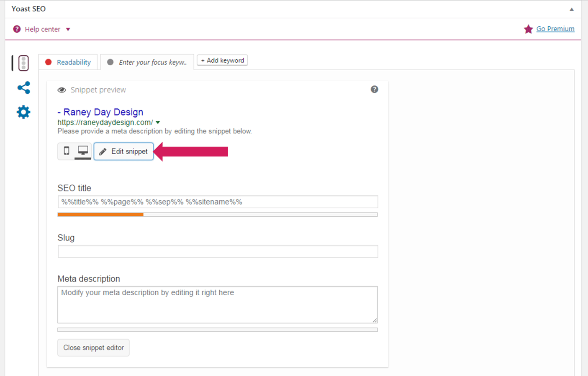
Task: Click the SEO title input field
Action: 218,202
